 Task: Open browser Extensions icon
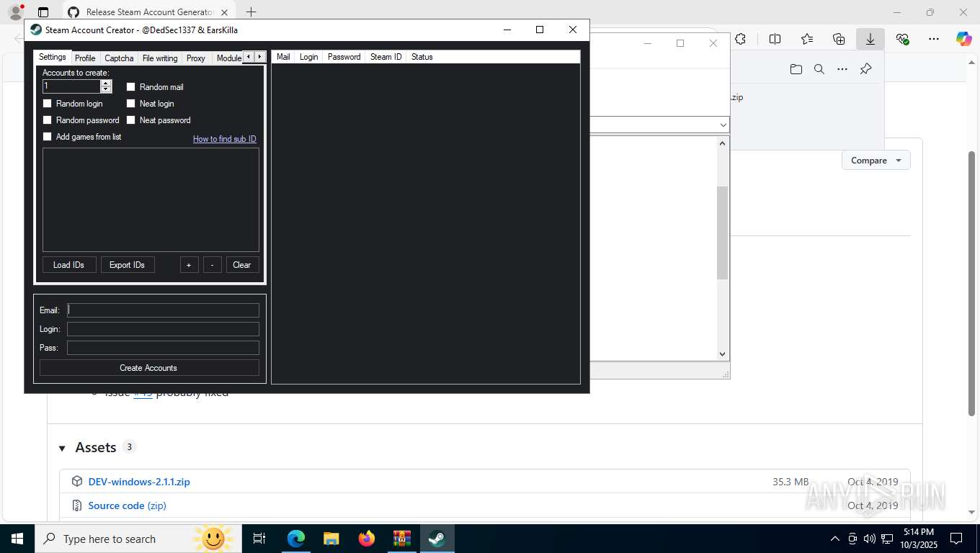tap(741, 39)
